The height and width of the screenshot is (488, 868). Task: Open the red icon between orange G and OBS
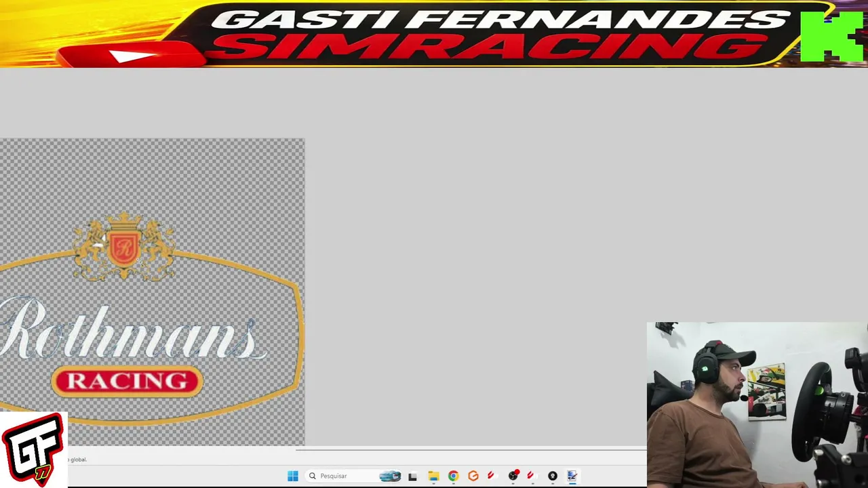[491, 476]
